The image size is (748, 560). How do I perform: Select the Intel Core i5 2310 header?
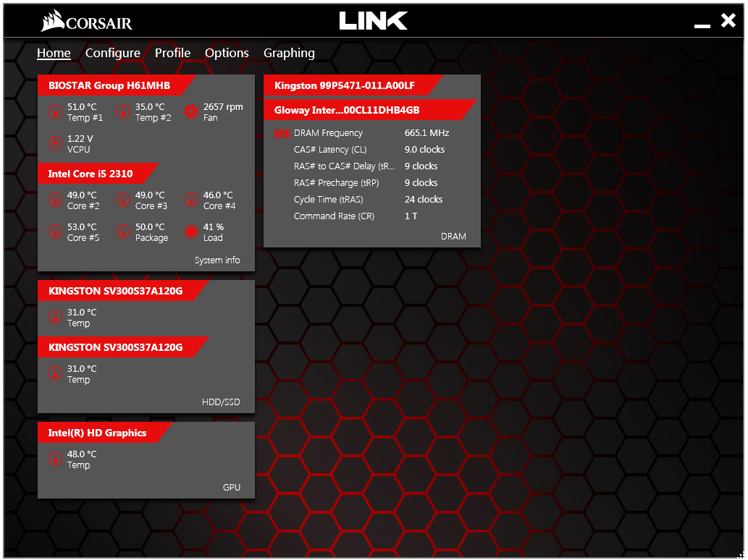point(91,174)
